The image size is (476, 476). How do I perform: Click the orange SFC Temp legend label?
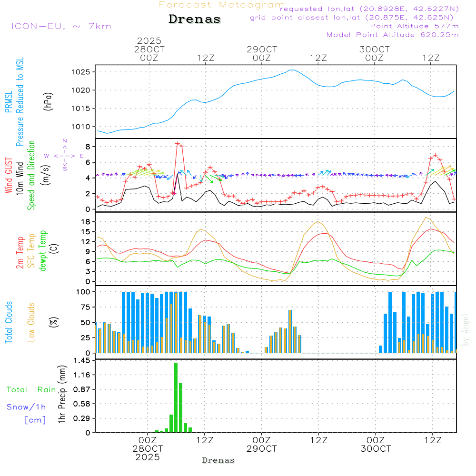coord(32,251)
